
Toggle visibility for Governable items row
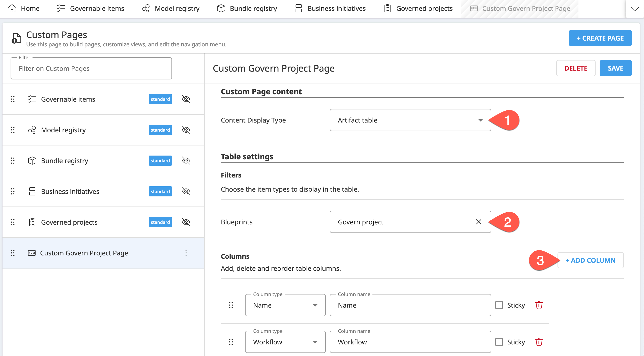(186, 99)
